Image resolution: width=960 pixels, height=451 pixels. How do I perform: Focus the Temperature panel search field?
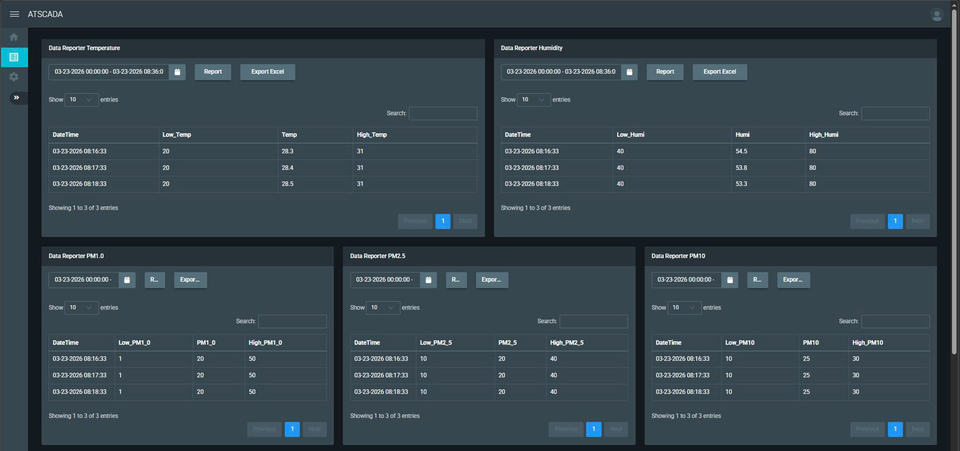coord(443,113)
